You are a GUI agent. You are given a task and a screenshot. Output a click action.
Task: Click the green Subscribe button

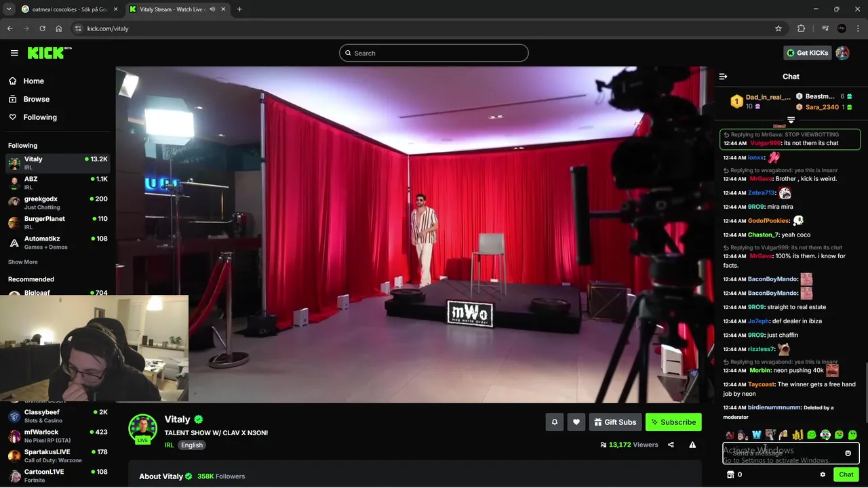(673, 422)
